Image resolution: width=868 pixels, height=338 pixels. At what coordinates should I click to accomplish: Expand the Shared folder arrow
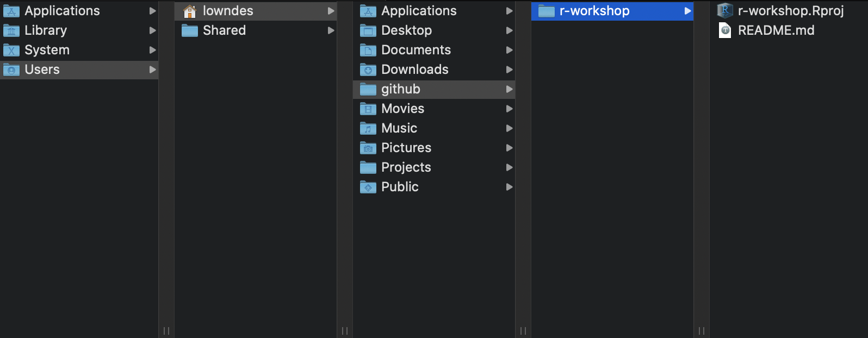pos(331,30)
